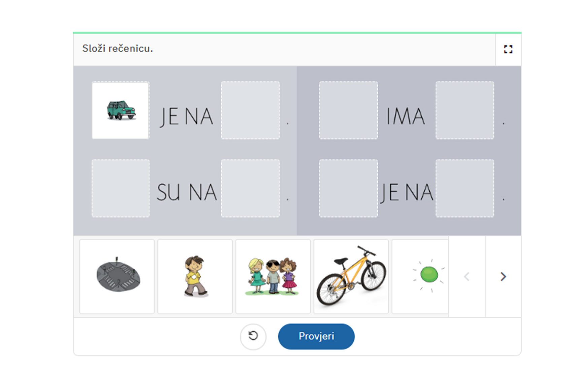Click the Složi rečenicu heading text
This screenshot has height=386, width=588.
117,49
